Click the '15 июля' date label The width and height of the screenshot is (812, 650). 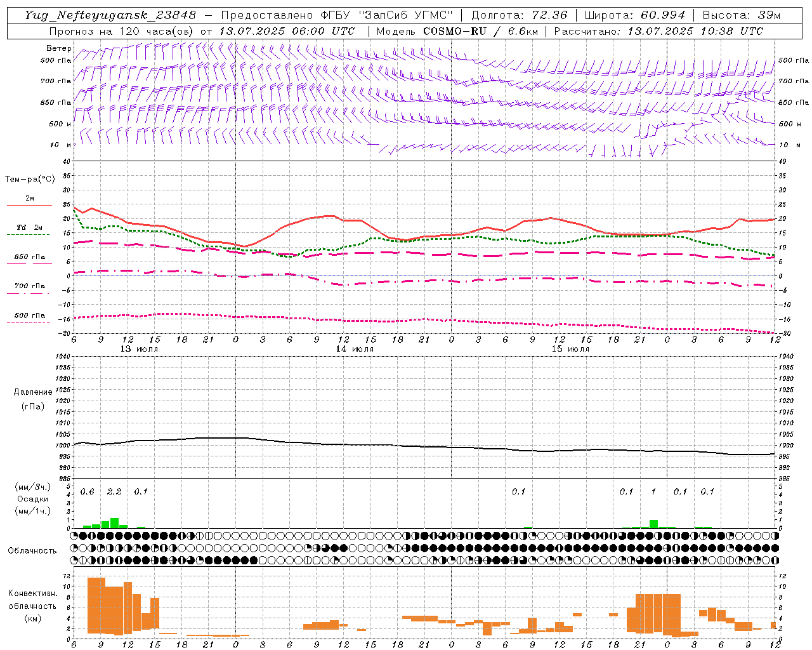570,349
